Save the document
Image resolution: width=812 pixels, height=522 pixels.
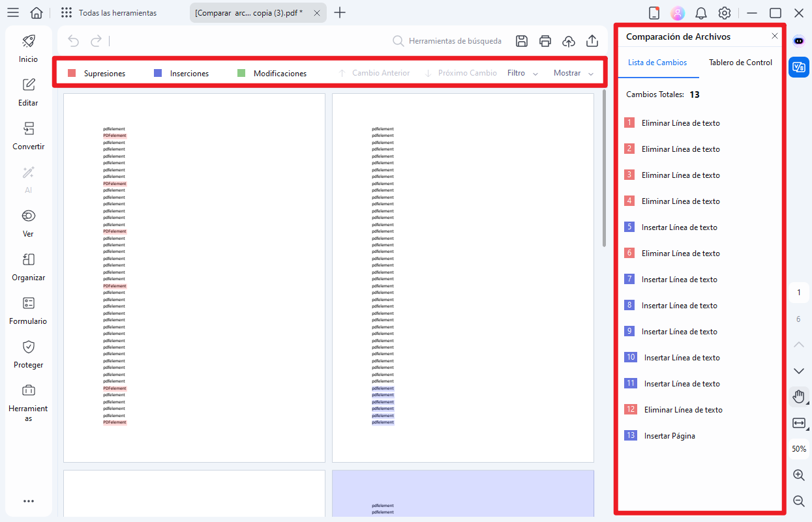pyautogui.click(x=522, y=40)
